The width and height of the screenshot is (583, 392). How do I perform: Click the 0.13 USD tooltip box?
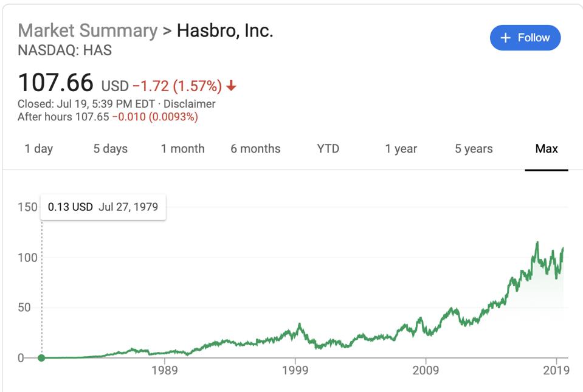click(103, 207)
